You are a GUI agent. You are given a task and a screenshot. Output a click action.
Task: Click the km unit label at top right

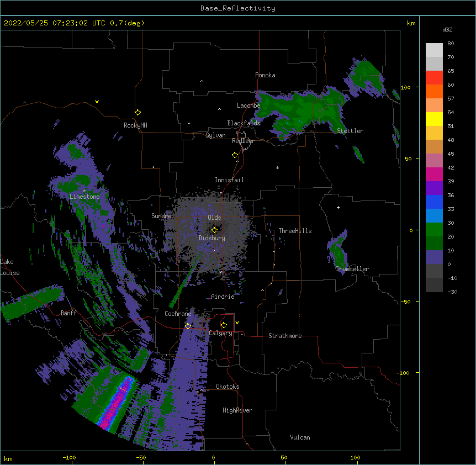(411, 23)
